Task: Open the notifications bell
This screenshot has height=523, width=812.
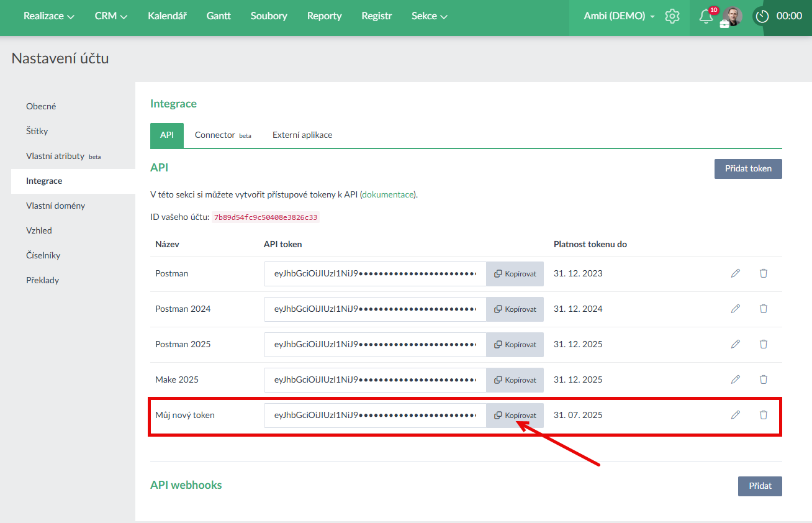Action: point(706,17)
